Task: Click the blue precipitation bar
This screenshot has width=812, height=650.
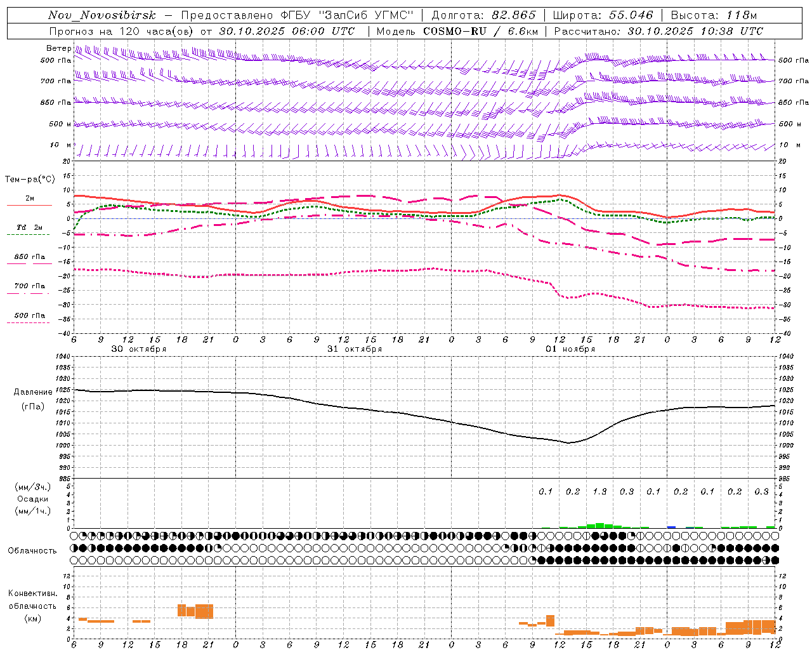Action: click(671, 527)
